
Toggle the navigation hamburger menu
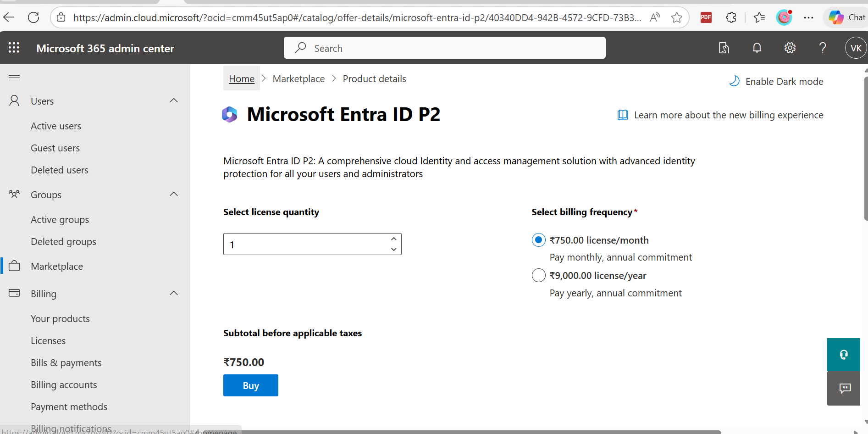pyautogui.click(x=14, y=78)
